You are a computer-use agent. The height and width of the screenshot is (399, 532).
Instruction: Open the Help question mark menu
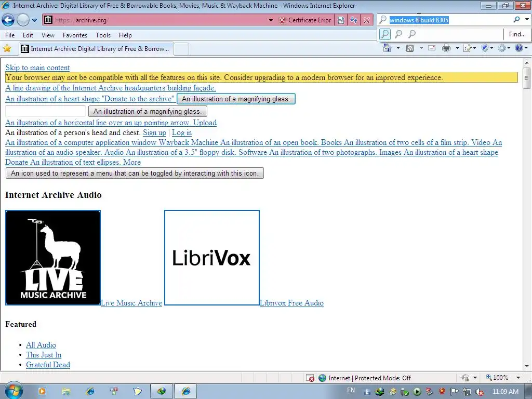click(x=521, y=48)
